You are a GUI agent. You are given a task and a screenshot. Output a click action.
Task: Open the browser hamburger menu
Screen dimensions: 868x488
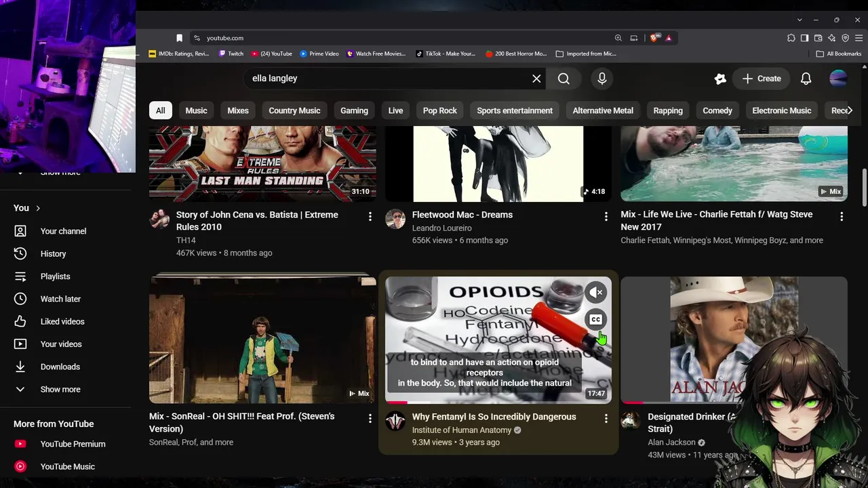pos(859,38)
